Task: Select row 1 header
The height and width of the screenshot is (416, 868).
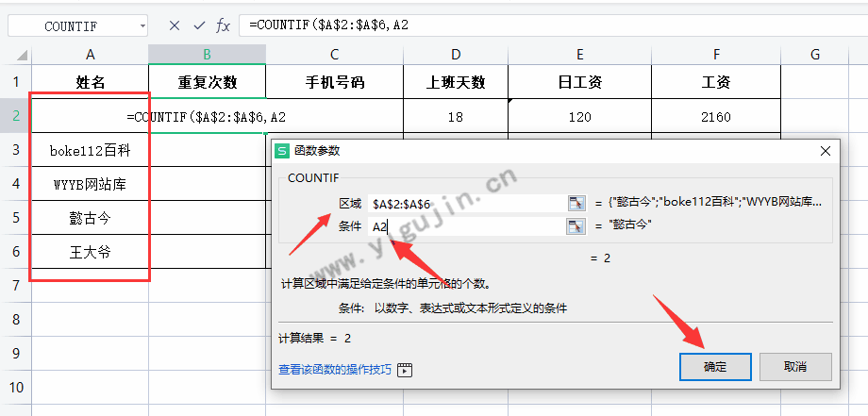Action: [x=15, y=82]
